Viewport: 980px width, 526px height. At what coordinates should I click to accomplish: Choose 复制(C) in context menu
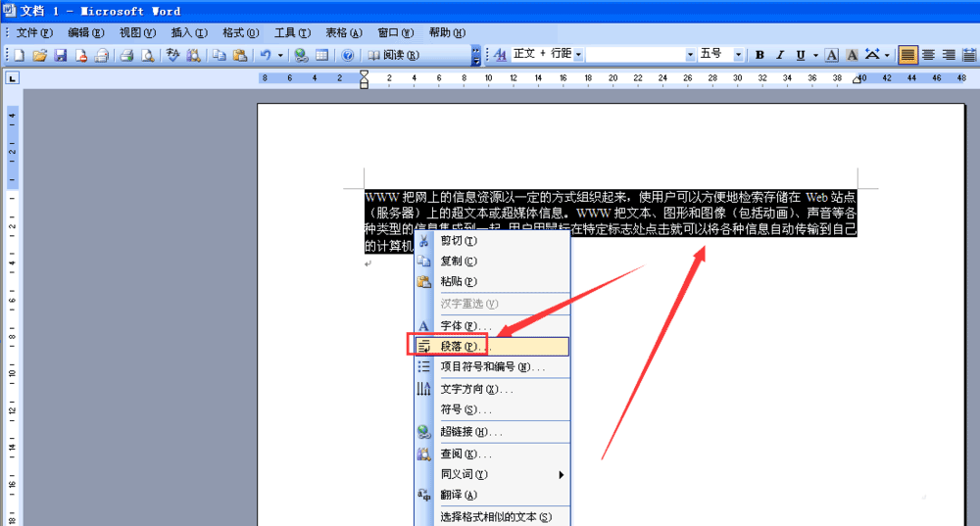pyautogui.click(x=493, y=262)
